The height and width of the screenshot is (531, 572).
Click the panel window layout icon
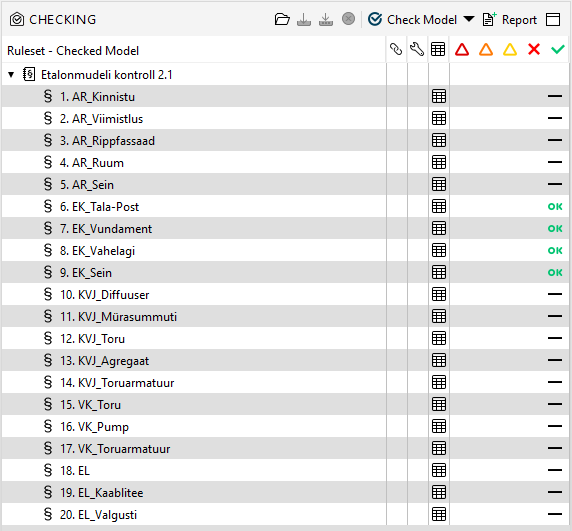point(553,20)
